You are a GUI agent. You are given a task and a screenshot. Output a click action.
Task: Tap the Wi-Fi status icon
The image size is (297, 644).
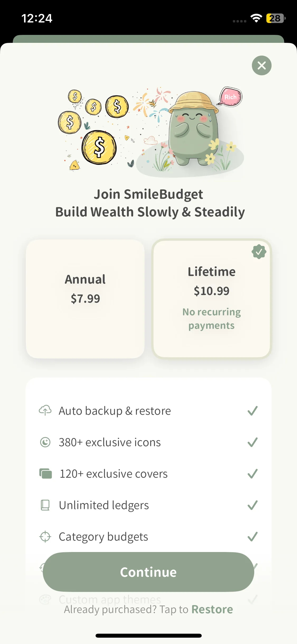[x=256, y=18]
